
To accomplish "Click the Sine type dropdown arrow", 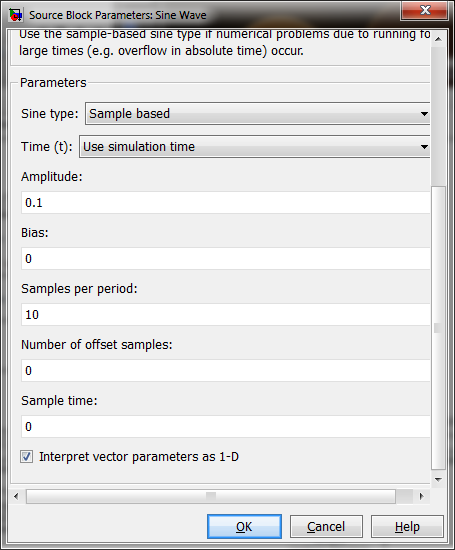I will [x=424, y=114].
